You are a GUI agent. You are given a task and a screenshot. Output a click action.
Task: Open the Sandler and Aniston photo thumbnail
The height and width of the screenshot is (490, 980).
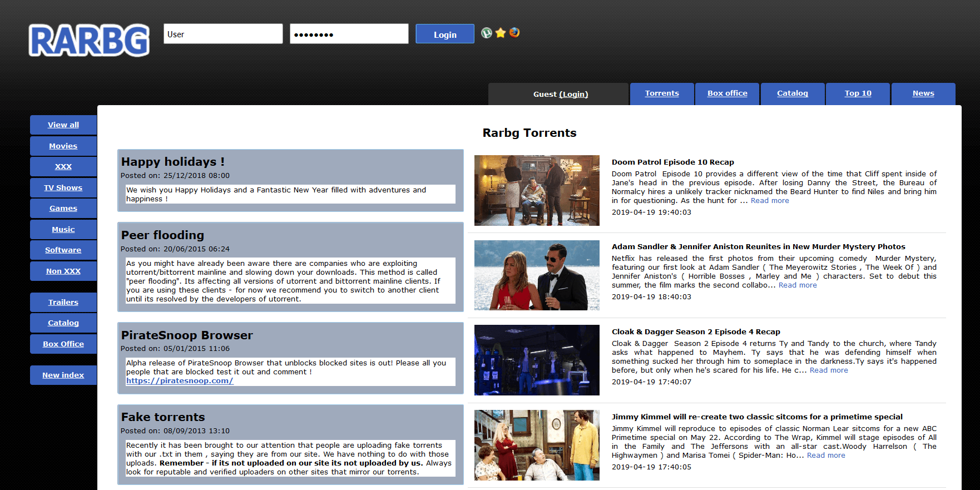point(537,275)
